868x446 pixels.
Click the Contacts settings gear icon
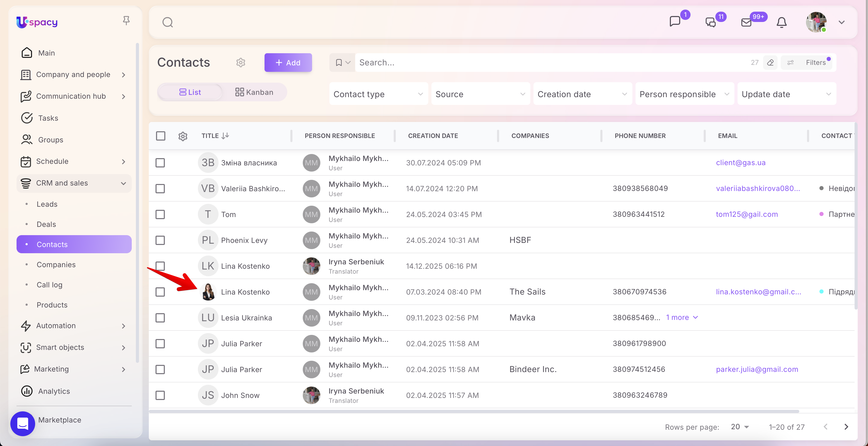pyautogui.click(x=241, y=63)
